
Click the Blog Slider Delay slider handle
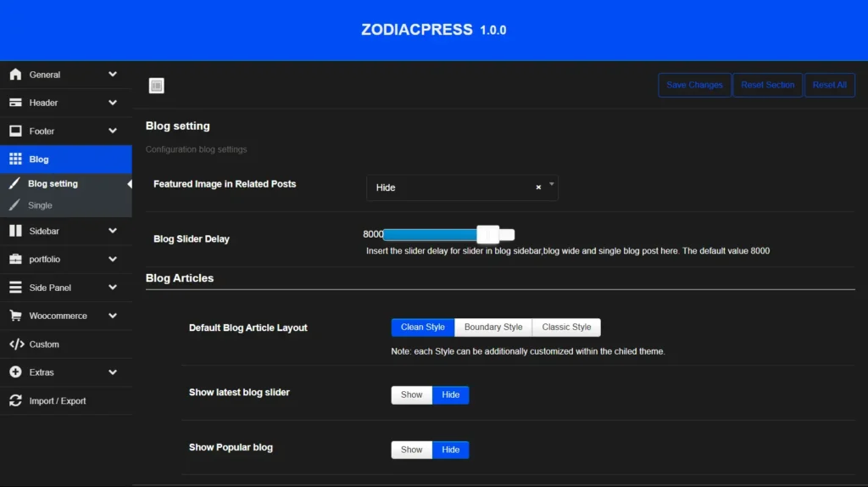click(x=488, y=234)
